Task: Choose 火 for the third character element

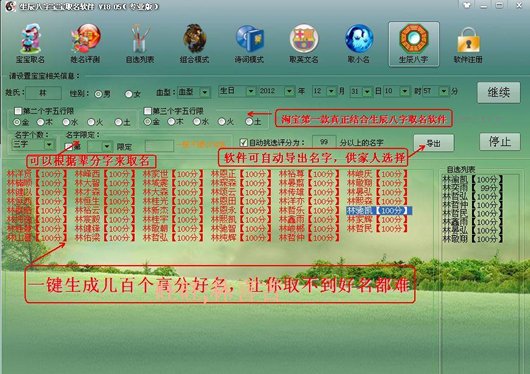Action: (x=222, y=121)
